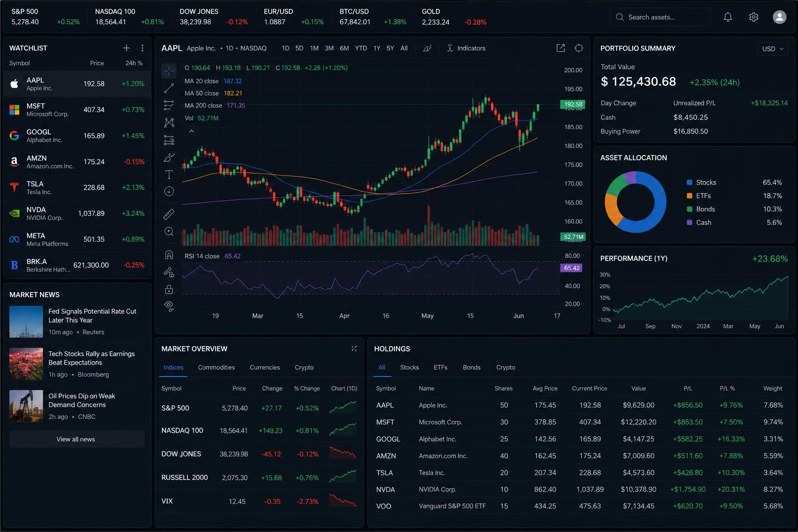This screenshot has width=798, height=532.
Task: Select the ruler measure tool
Action: (x=169, y=214)
